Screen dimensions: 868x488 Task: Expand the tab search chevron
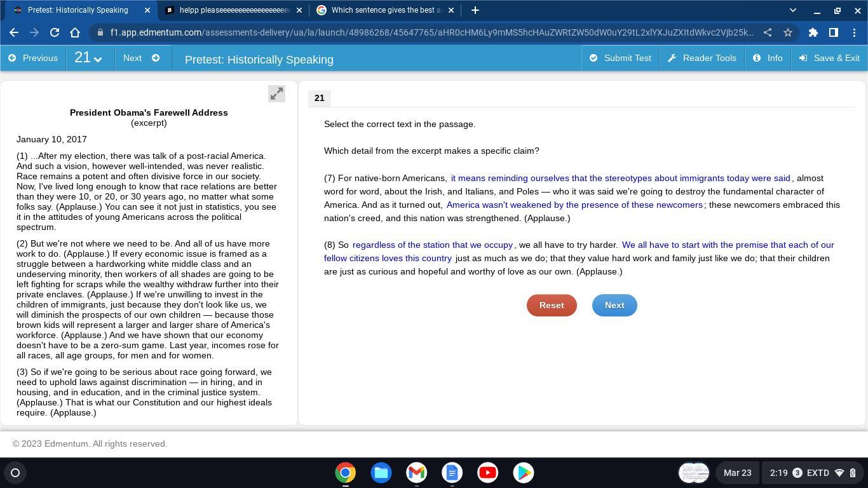coord(792,10)
